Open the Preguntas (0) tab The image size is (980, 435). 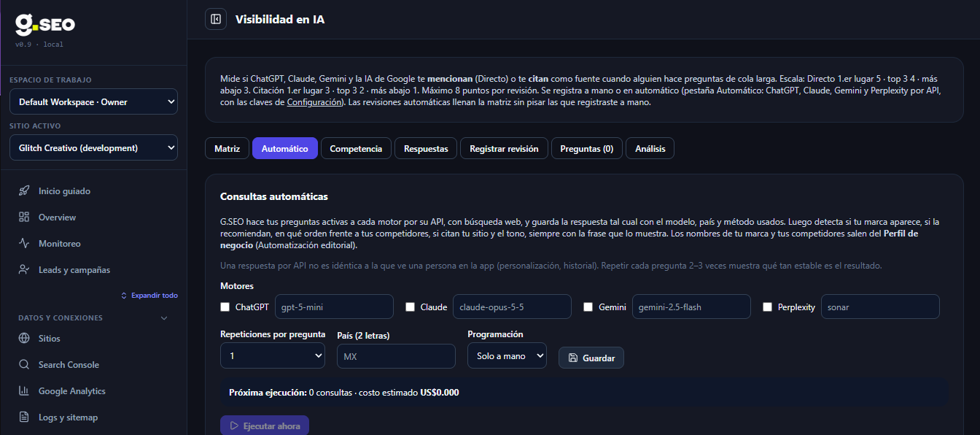pos(587,148)
